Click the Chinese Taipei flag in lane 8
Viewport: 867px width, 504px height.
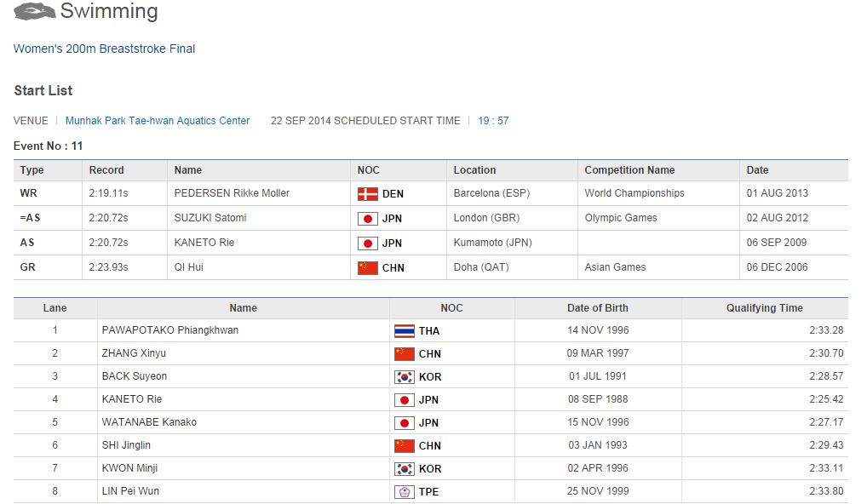[x=404, y=492]
